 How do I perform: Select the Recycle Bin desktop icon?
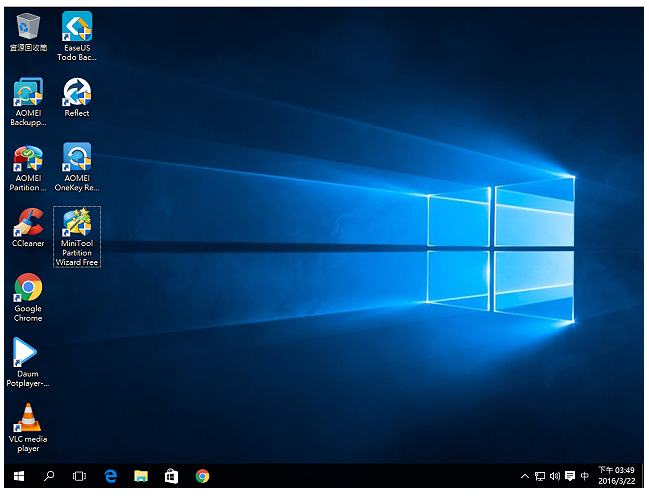pos(28,32)
